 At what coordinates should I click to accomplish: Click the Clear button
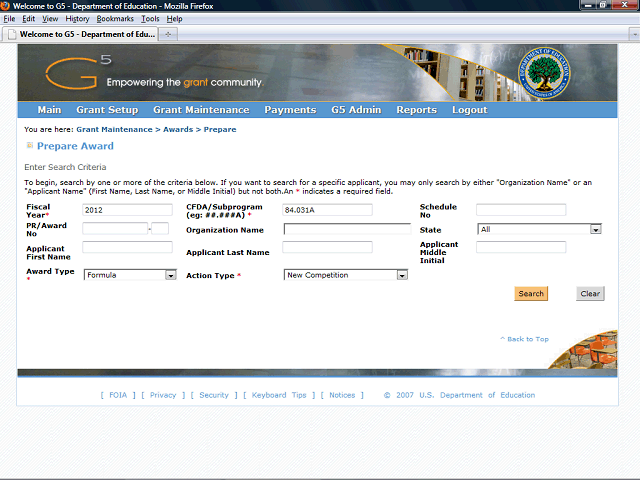click(590, 293)
